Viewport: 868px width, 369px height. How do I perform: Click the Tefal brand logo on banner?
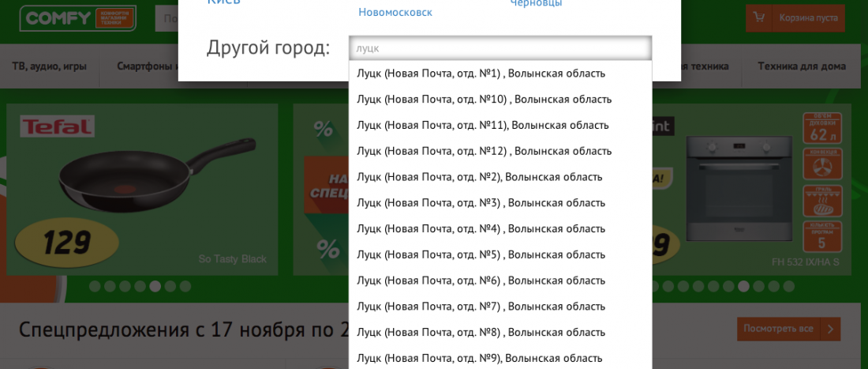click(x=57, y=127)
